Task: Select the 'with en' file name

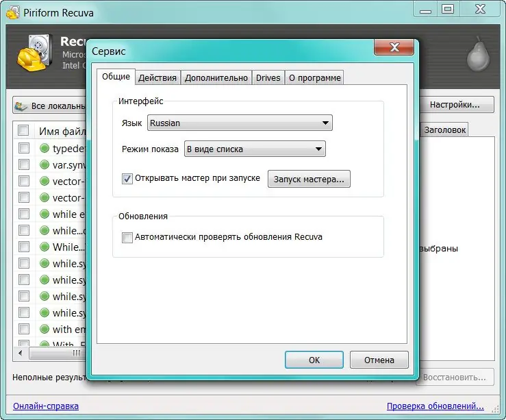Action: [x=69, y=330]
